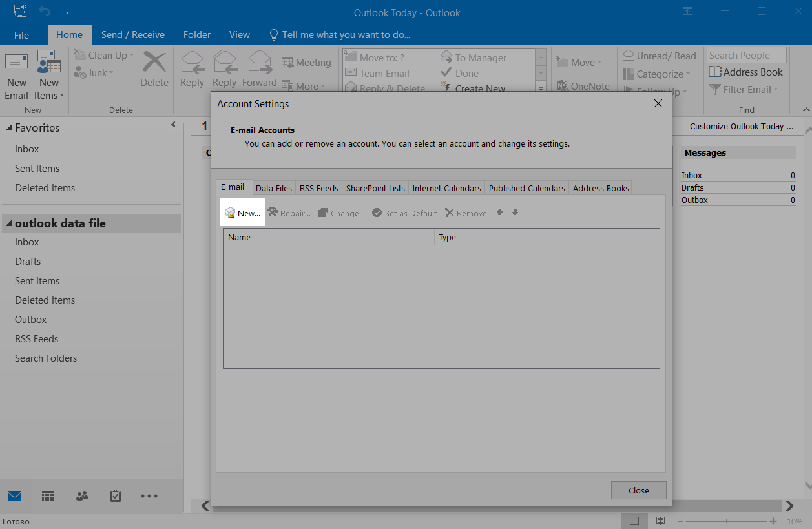Click the Undo icon in title bar
Screen dimensions: 812x529
[x=45, y=12]
